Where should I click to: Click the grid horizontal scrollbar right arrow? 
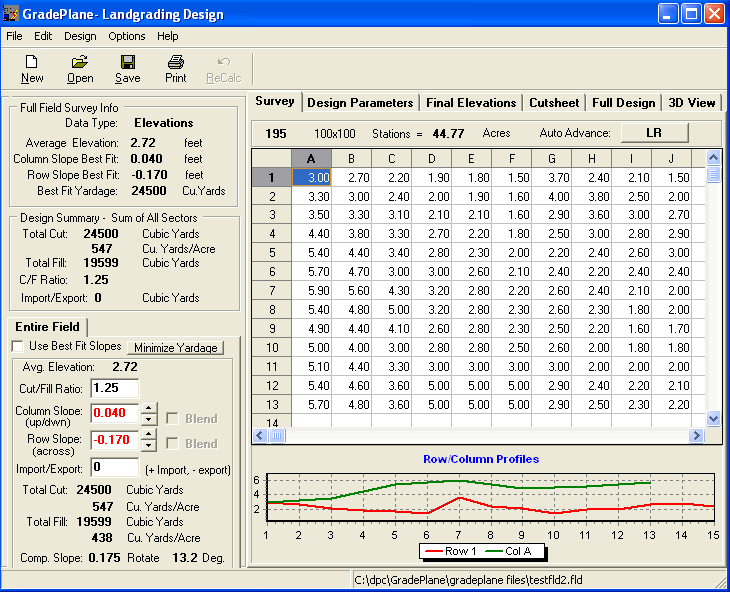(x=697, y=436)
